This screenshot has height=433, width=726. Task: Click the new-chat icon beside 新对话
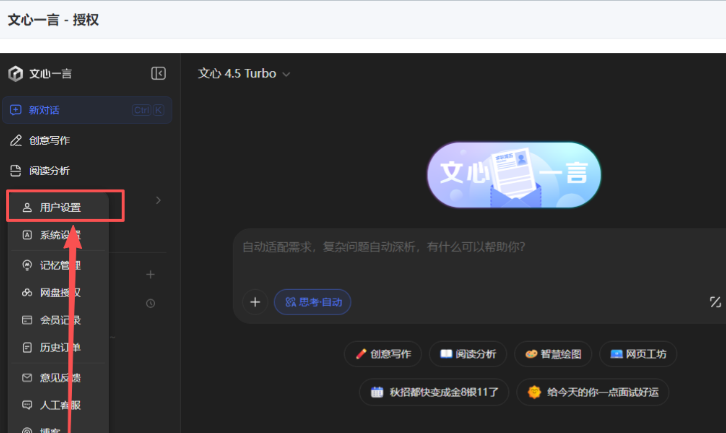point(16,110)
